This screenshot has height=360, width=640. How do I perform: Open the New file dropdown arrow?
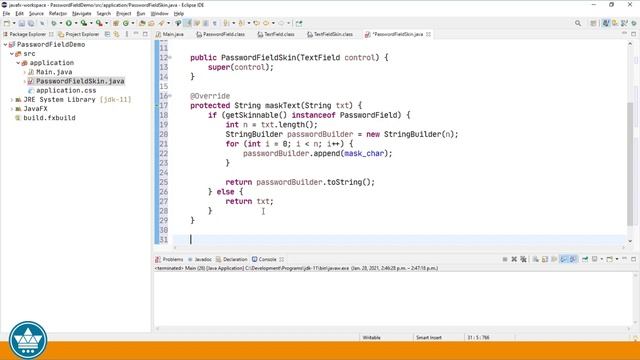[x=14, y=23]
